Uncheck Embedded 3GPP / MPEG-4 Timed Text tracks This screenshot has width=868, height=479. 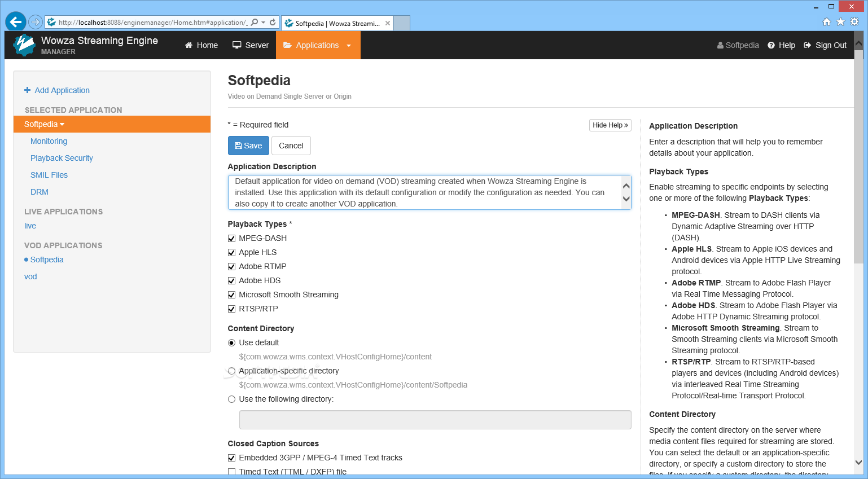(231, 458)
